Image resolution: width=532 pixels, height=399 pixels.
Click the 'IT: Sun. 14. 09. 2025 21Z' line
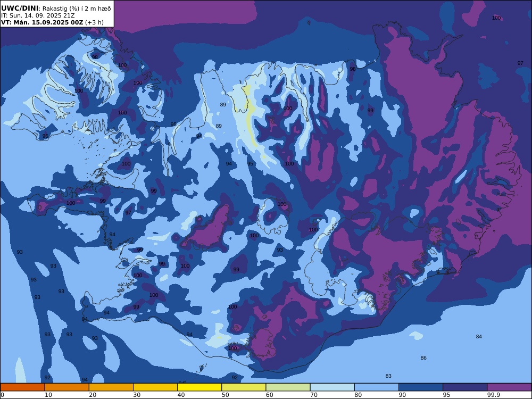(x=38, y=15)
